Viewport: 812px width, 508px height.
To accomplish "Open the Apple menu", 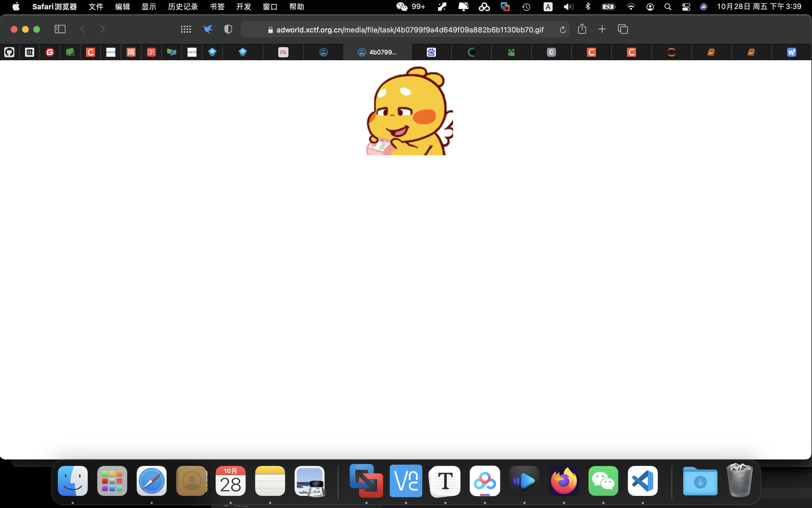I will (16, 7).
